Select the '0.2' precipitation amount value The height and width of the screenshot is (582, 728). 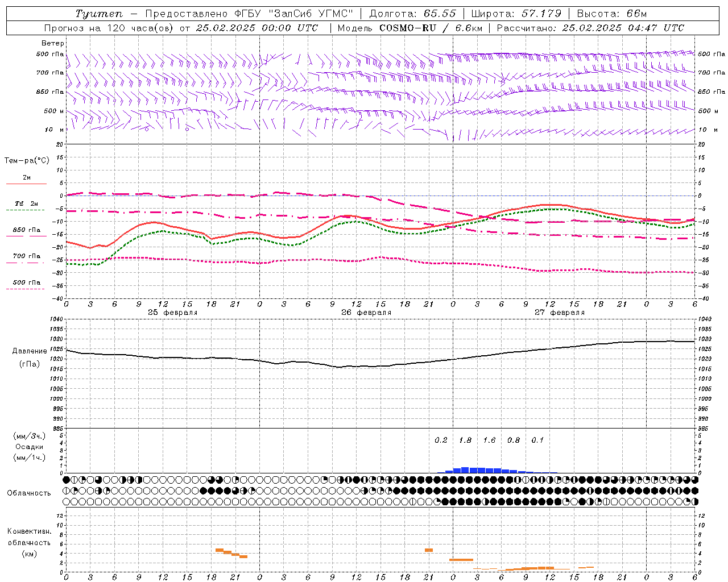441,440
